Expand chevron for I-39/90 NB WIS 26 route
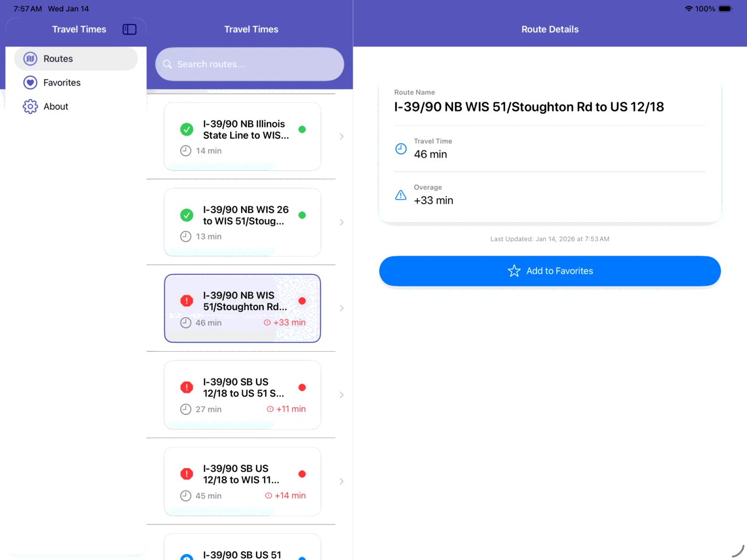Screen dimensions: 747x560 341,223
